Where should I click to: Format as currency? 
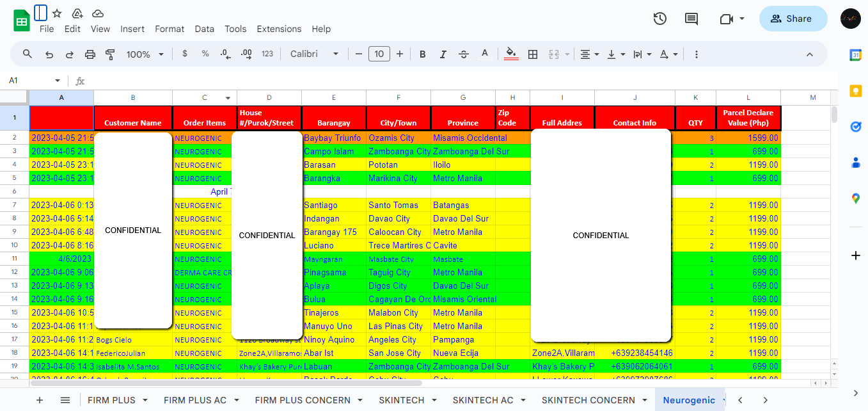pyautogui.click(x=185, y=54)
